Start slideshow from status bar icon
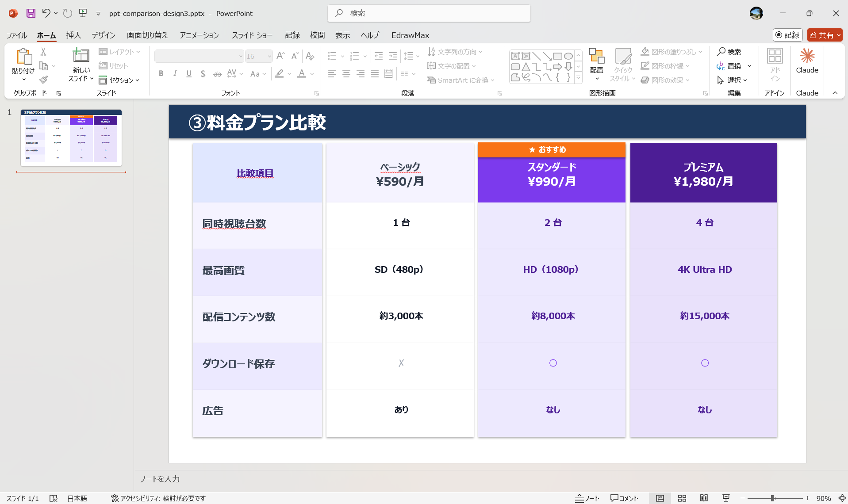This screenshot has width=848, height=504. point(726,498)
